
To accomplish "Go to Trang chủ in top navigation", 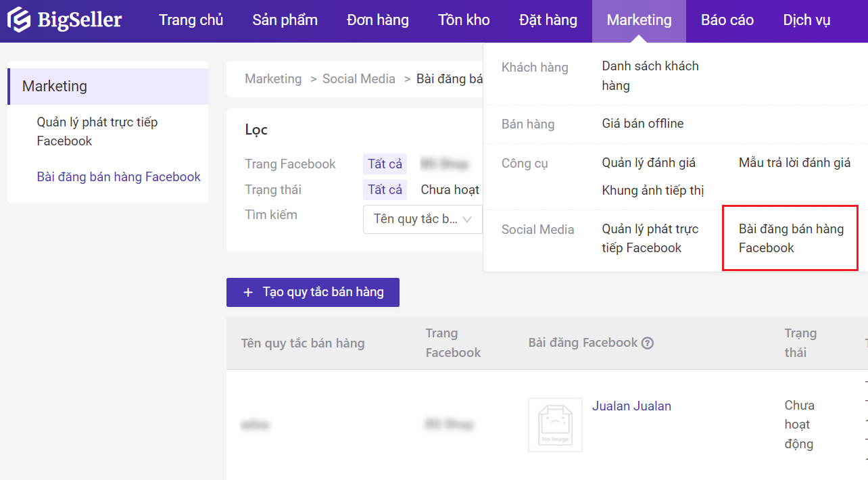I will (191, 20).
